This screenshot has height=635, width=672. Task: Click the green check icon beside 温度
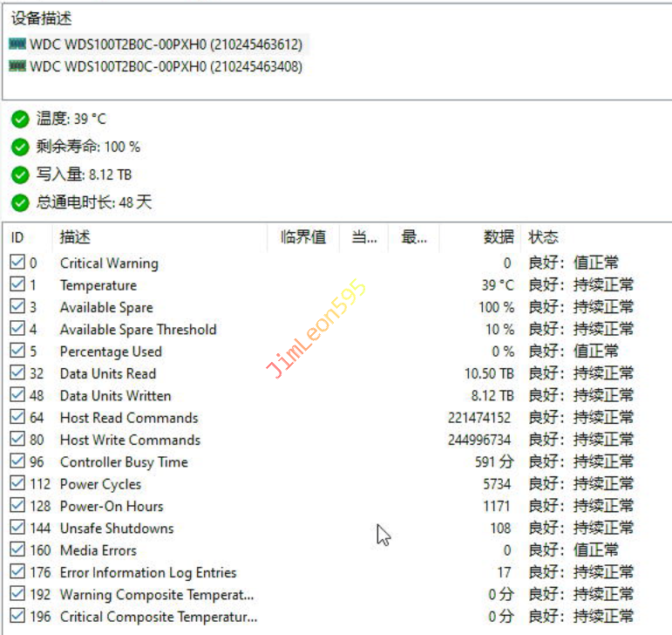pos(21,119)
